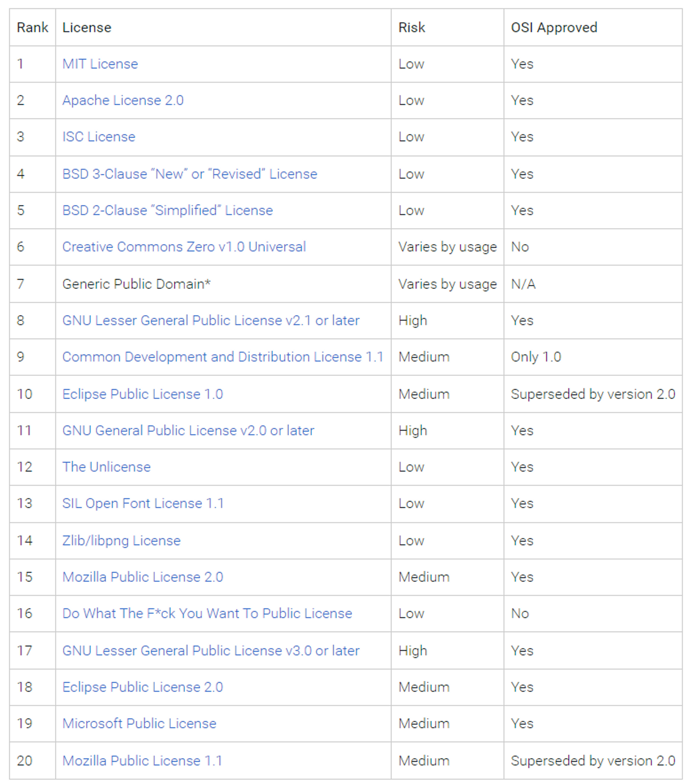Click "Varies by usage" in Generic Public Domain row
Viewport: 688px width, 784px height.
point(448,284)
